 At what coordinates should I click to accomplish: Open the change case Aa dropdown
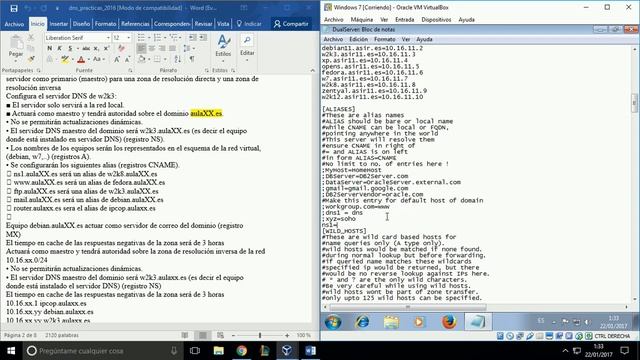[98, 60]
